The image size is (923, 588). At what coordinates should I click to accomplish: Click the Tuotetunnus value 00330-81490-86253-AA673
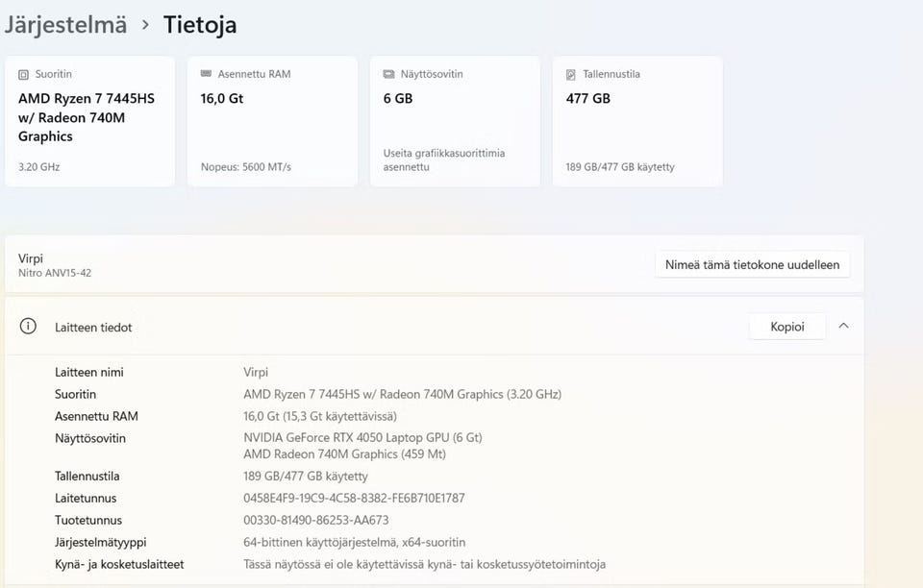point(316,521)
